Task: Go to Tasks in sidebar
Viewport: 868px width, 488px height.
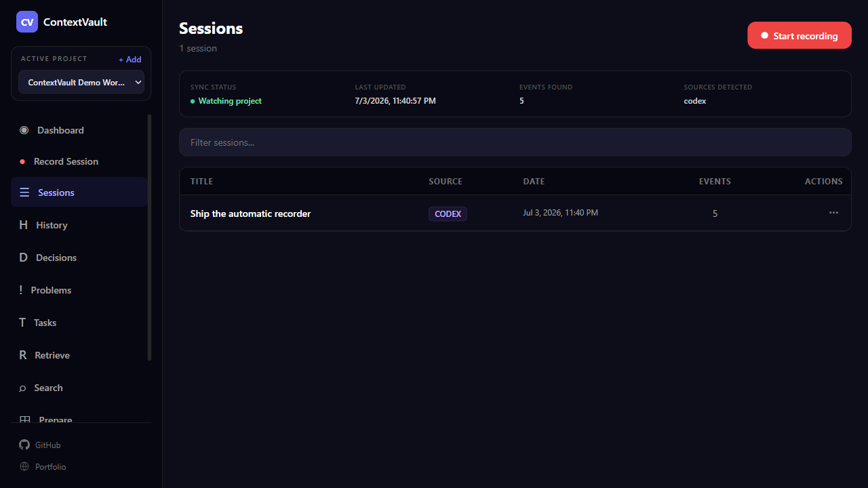Action: (79, 323)
